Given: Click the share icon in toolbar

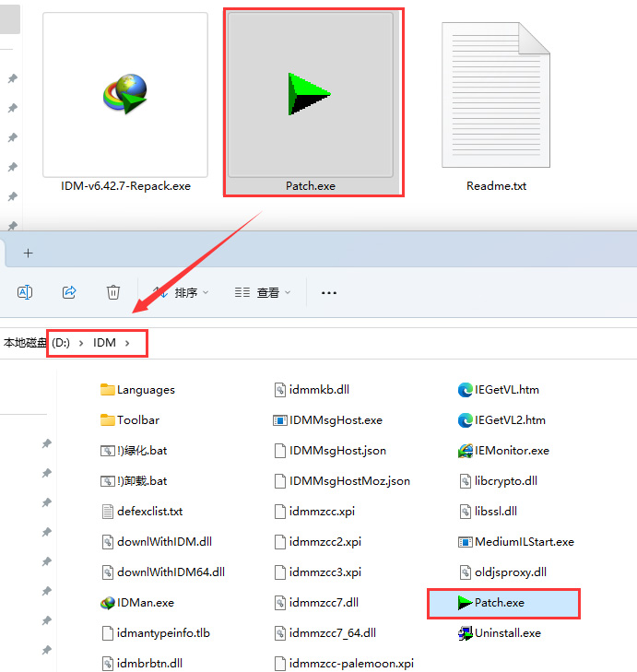Looking at the screenshot, I should click(69, 292).
